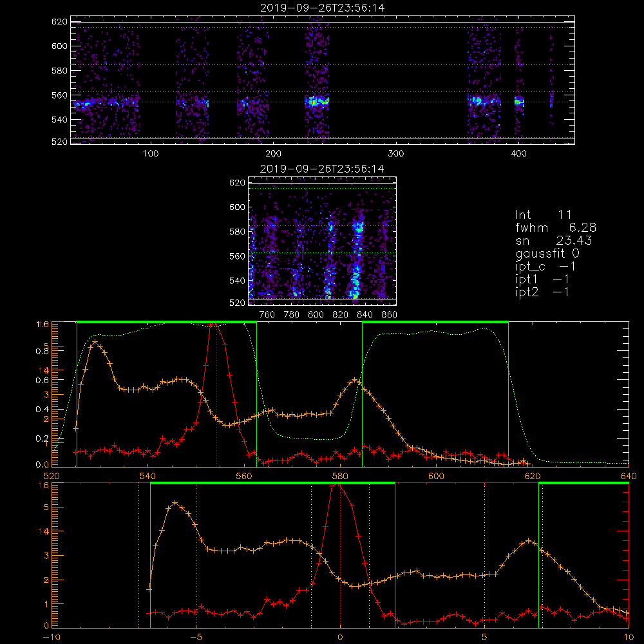Click x-axis label 540 of profile plot
Screen dimensions: 644x644
148,476
